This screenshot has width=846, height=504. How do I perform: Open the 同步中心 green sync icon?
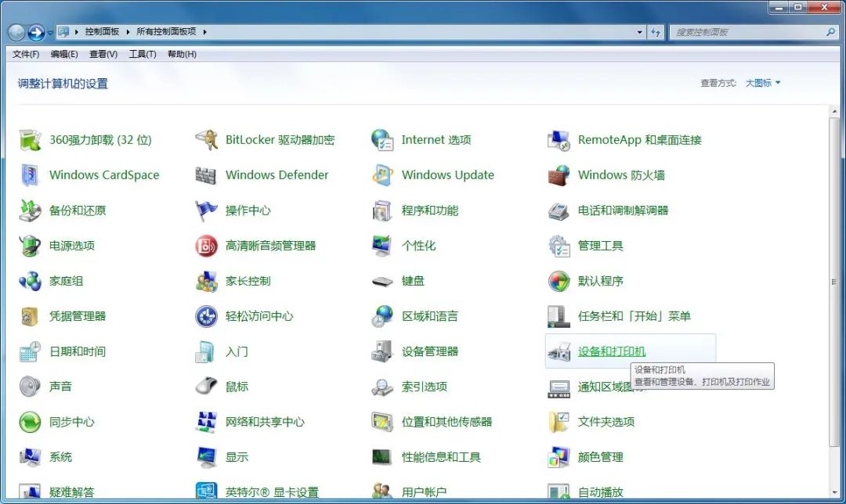[31, 422]
